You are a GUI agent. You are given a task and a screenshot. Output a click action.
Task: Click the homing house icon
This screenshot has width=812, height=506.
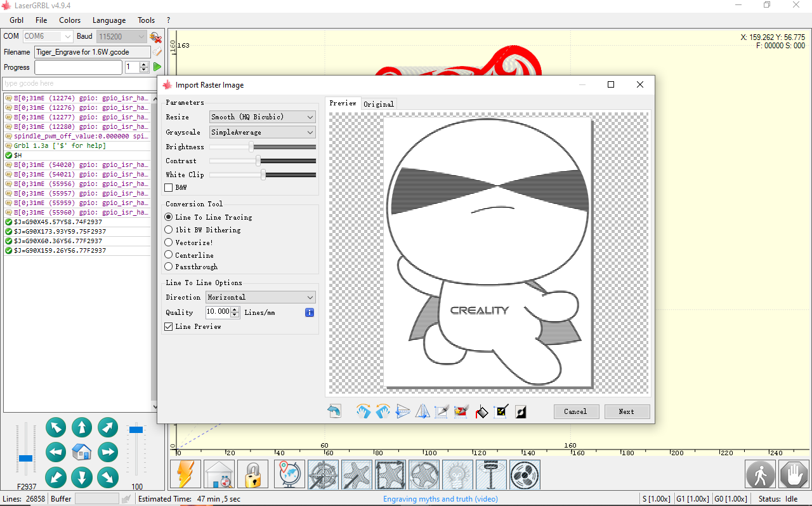219,474
